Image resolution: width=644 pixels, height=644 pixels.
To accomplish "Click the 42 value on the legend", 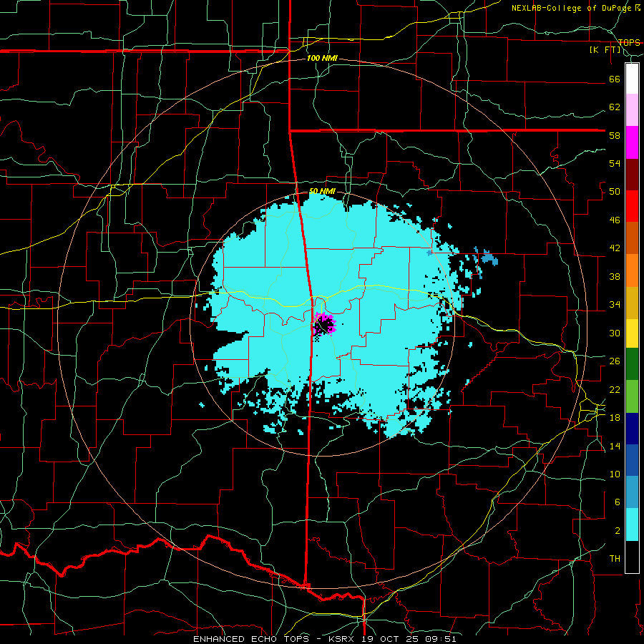I will [x=615, y=248].
